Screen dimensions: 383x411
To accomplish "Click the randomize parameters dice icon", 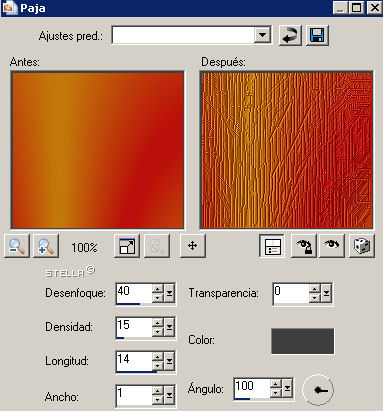I will point(362,246).
